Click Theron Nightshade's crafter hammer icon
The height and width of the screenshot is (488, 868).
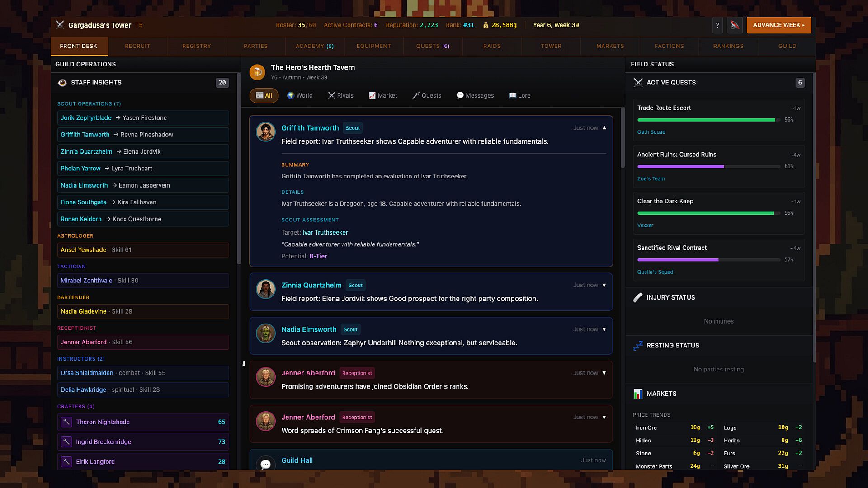tap(66, 422)
